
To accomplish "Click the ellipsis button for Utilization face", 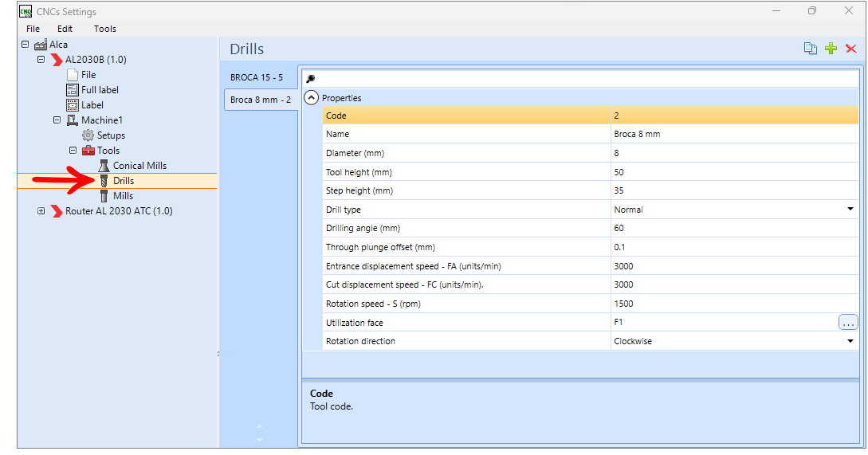I will point(848,322).
